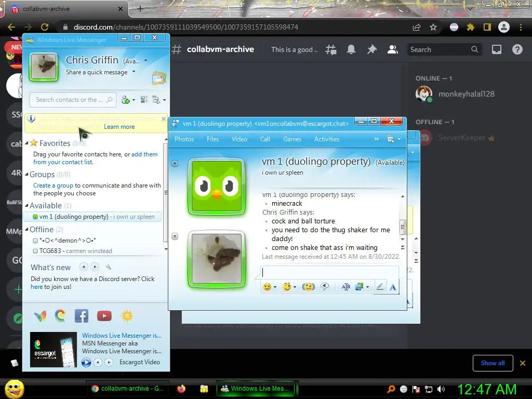Open the quick message dropdown arrow
This screenshot has height=399, width=532.
click(134, 72)
